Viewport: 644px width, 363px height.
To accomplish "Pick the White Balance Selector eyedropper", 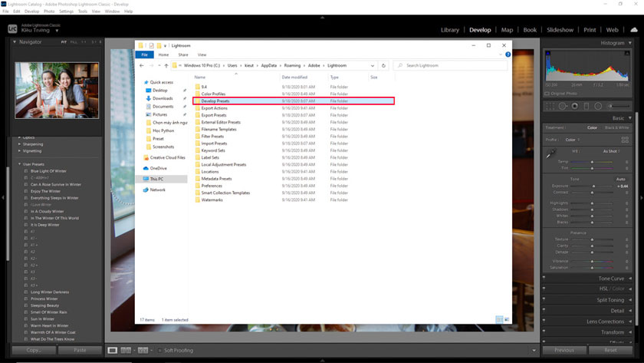I will (551, 153).
